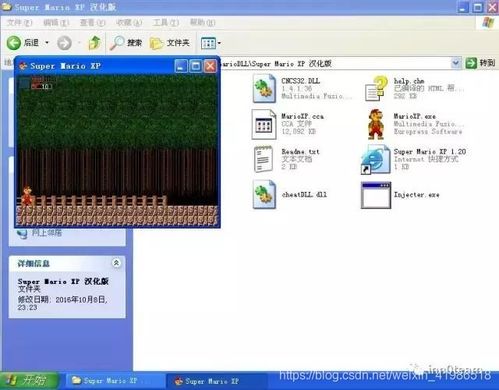
Task: Open the Tools menu in Explorer
Action: coord(165,23)
